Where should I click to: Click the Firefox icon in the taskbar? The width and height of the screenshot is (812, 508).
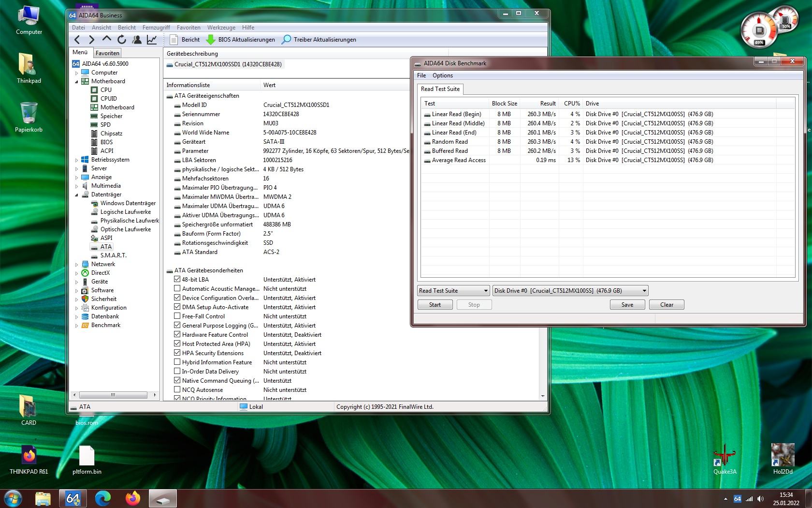(x=132, y=498)
